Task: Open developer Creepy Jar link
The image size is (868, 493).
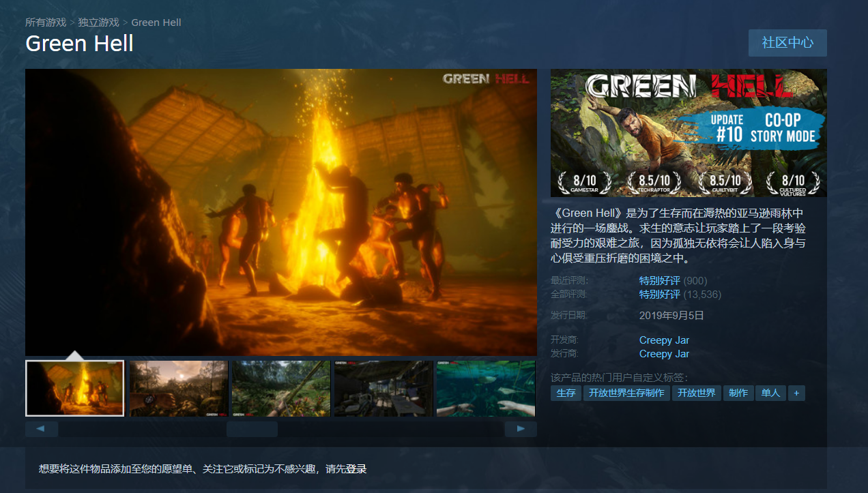Action: tap(664, 340)
